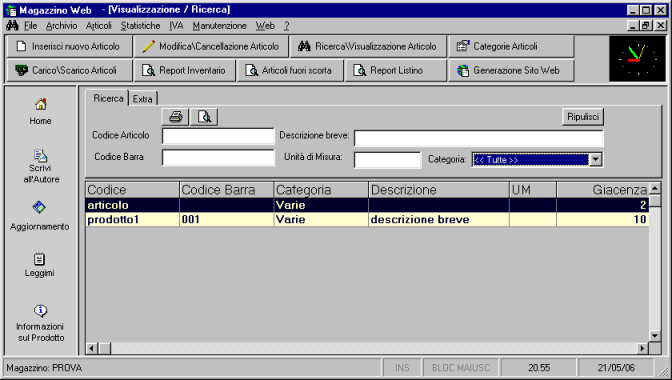Open Modifica\Cancellazione Articolo
The height and width of the screenshot is (380, 672).
[211, 46]
